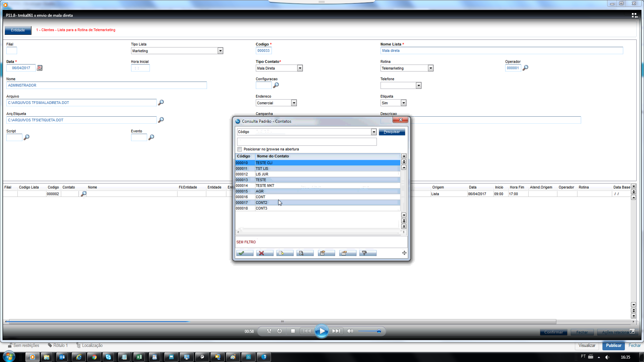Click the Script lookup magnifier icon
Viewport: 644px width, 362px height.
[x=26, y=137]
